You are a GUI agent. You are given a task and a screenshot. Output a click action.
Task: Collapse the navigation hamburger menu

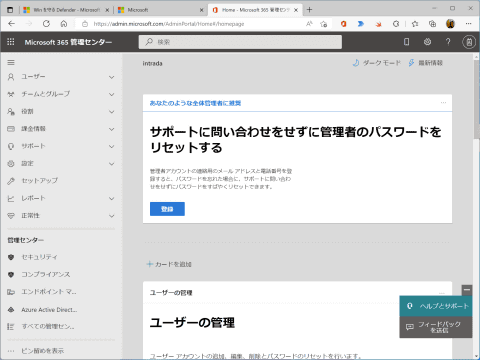[11, 63]
